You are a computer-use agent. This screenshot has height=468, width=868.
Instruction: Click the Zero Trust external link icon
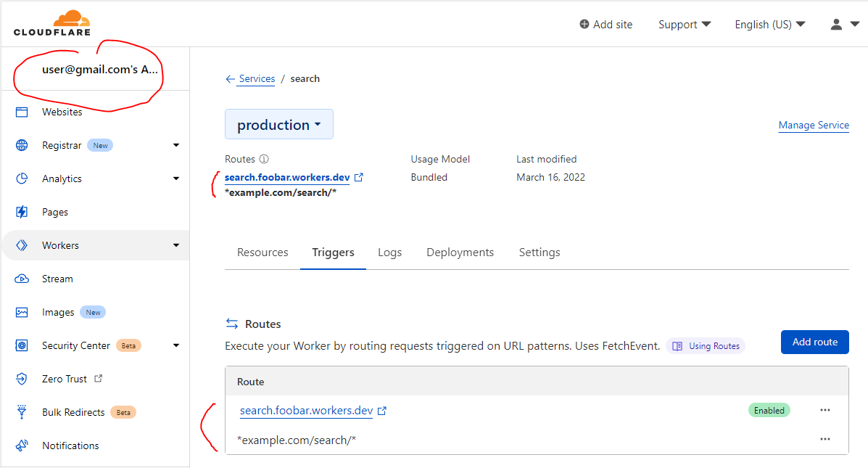coord(98,378)
